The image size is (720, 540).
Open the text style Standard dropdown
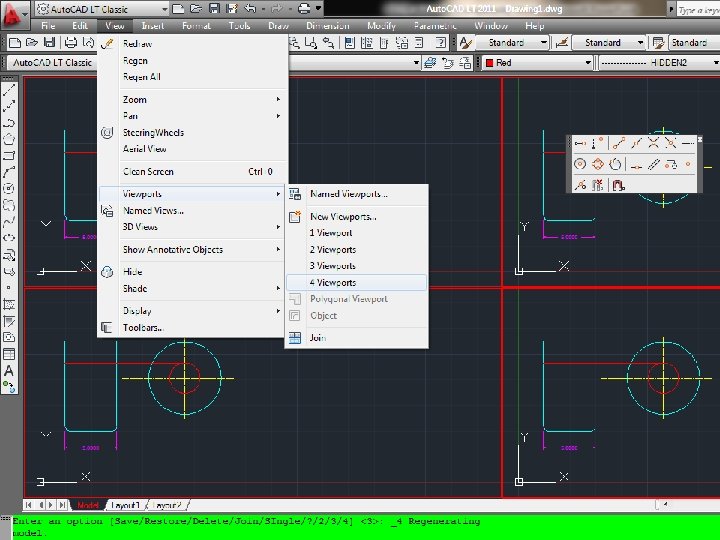pyautogui.click(x=512, y=43)
